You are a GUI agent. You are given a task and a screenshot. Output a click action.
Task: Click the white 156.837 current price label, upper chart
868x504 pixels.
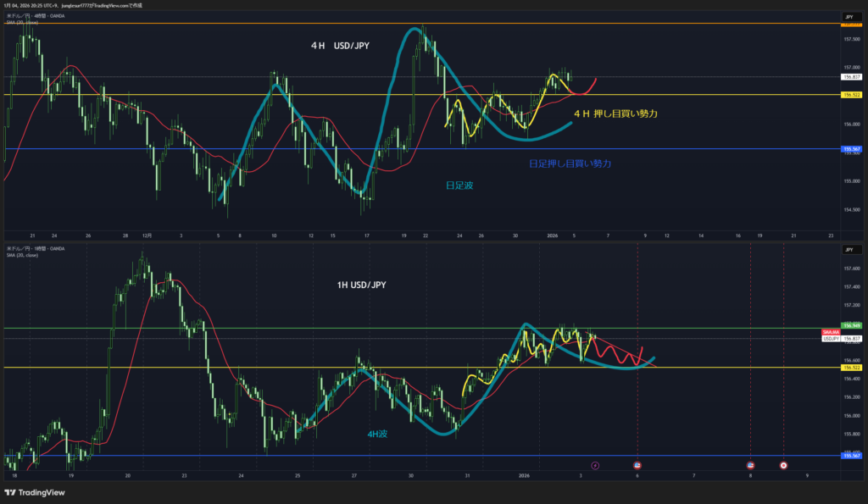pyautogui.click(x=851, y=76)
